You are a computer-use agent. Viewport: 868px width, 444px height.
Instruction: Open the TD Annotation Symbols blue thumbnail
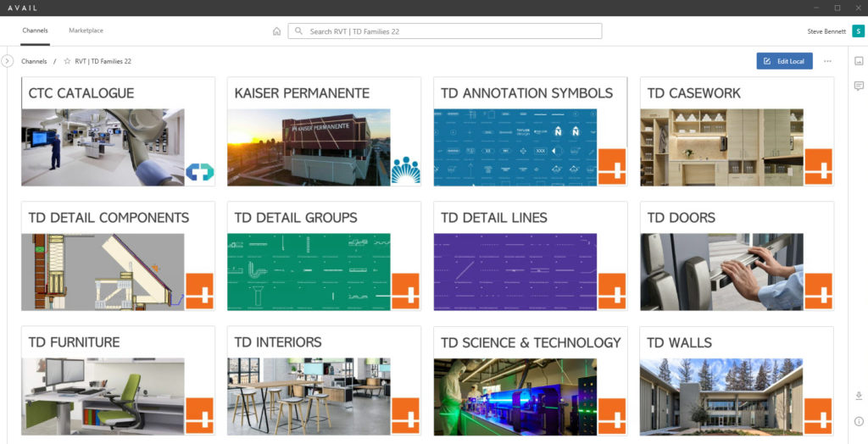[x=515, y=147]
